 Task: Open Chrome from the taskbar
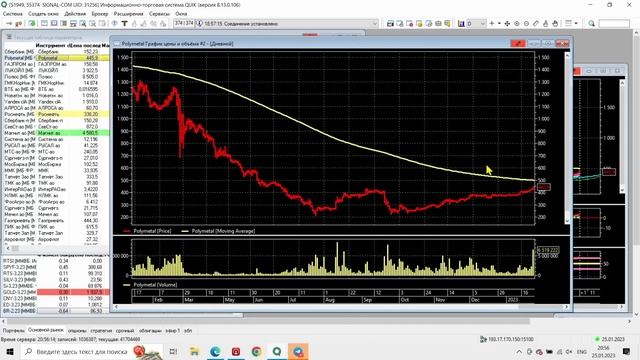(x=256, y=351)
